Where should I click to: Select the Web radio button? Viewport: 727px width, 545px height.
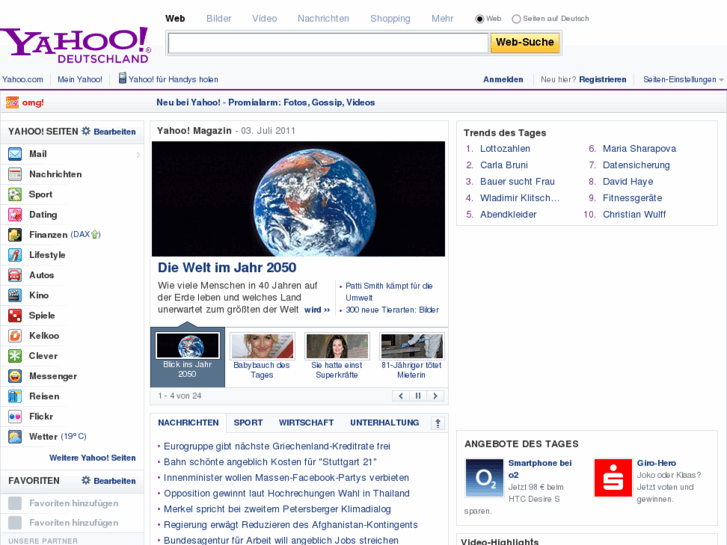point(479,19)
